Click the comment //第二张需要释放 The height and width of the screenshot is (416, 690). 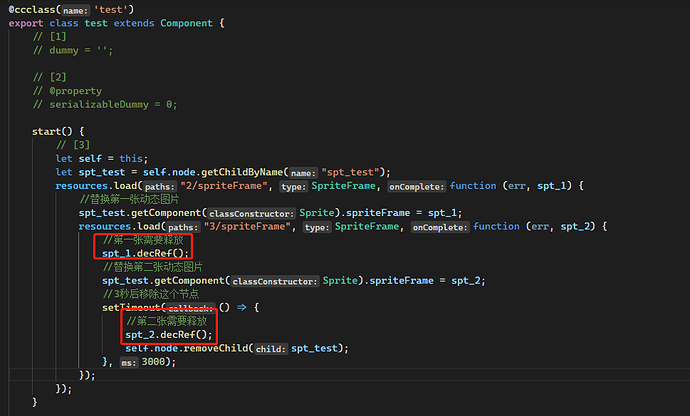[x=166, y=321]
